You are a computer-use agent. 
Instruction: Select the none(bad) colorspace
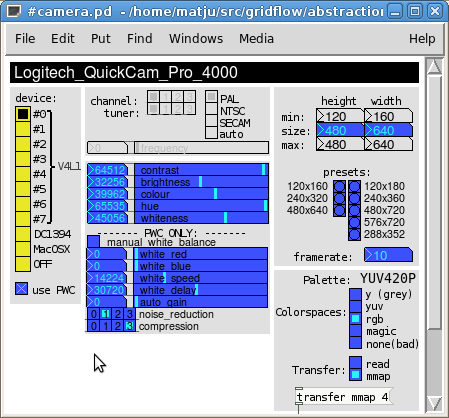355,342
